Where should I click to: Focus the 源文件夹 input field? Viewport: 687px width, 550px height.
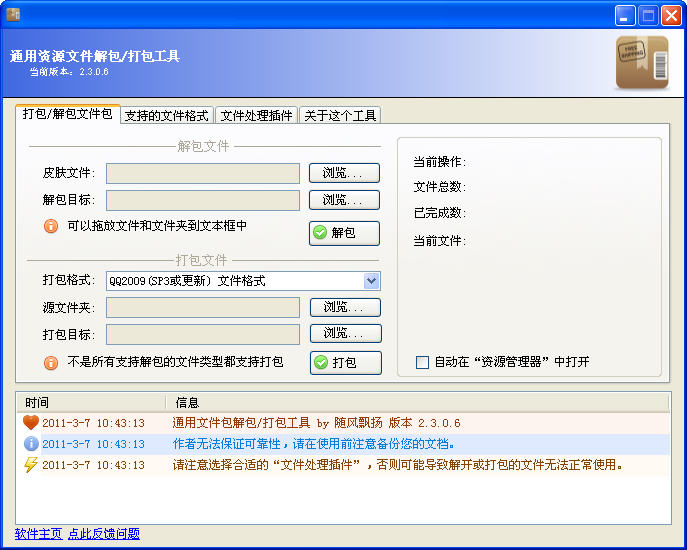tap(203, 308)
